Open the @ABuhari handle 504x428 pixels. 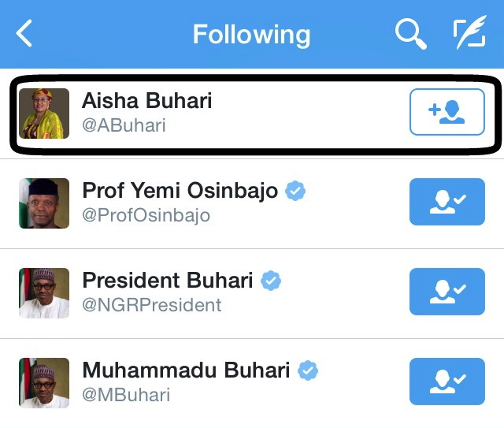124,125
